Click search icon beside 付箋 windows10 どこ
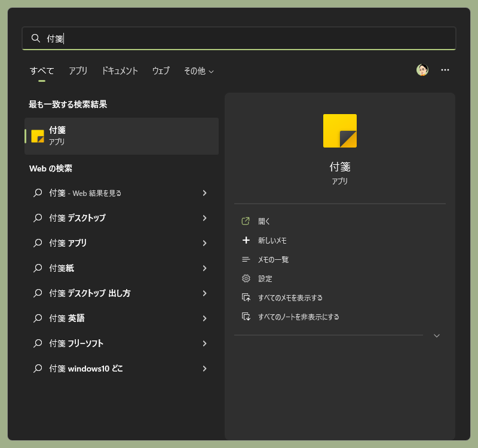 pos(38,369)
